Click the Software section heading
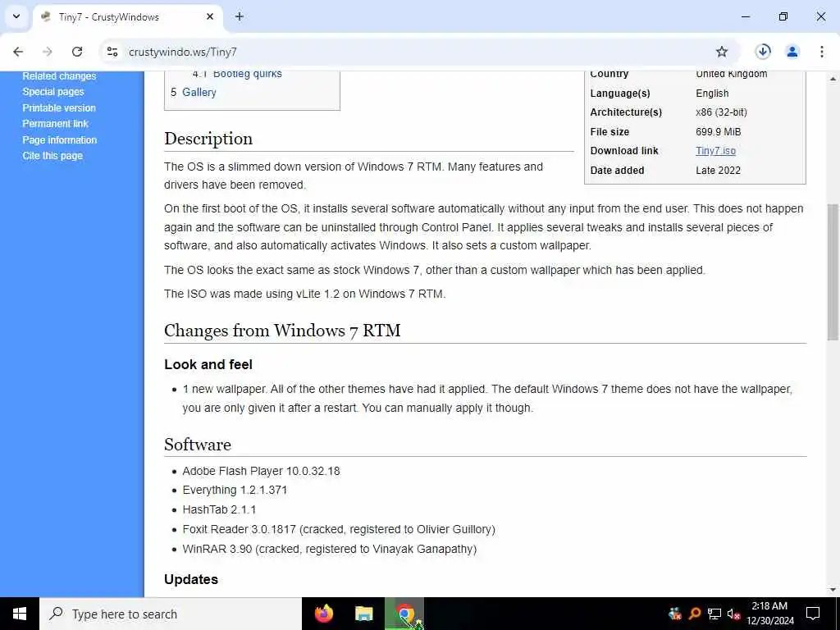The image size is (840, 630). tap(198, 445)
